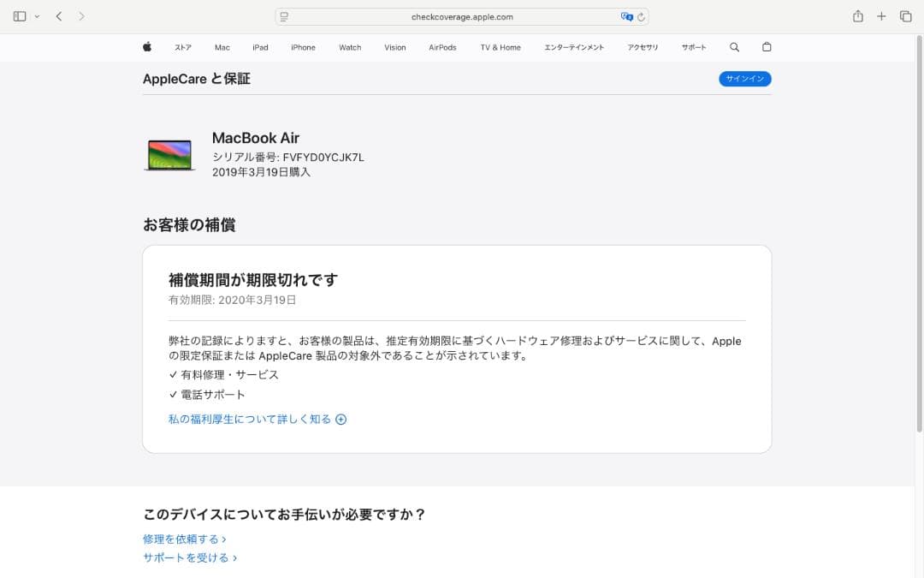Show tab overview icon
The width and height of the screenshot is (924, 578).
[906, 16]
